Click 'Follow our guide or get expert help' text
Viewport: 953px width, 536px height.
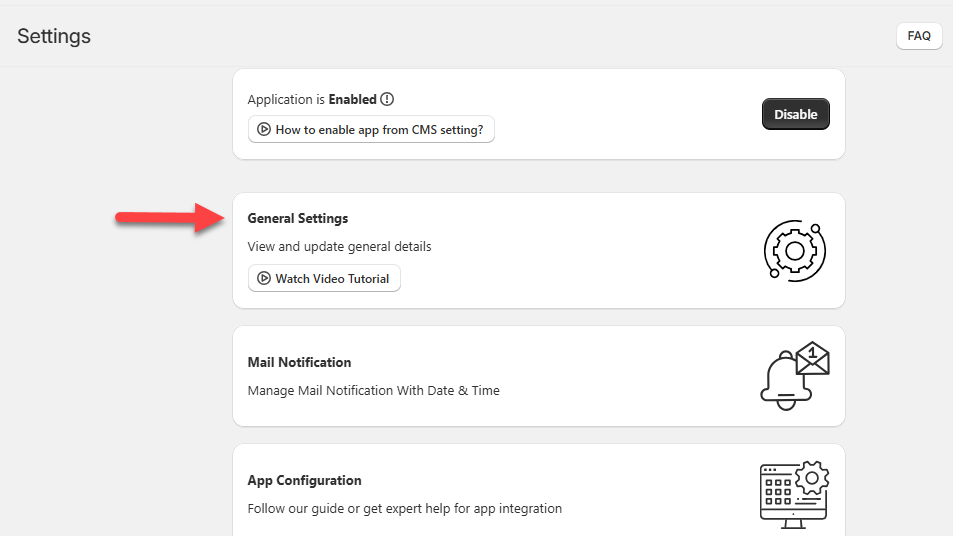(x=404, y=508)
